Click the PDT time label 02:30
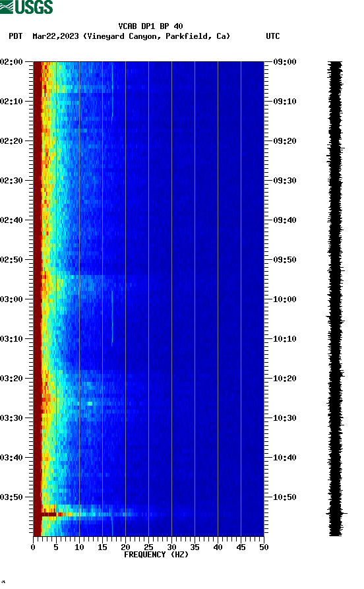 click(x=11, y=180)
